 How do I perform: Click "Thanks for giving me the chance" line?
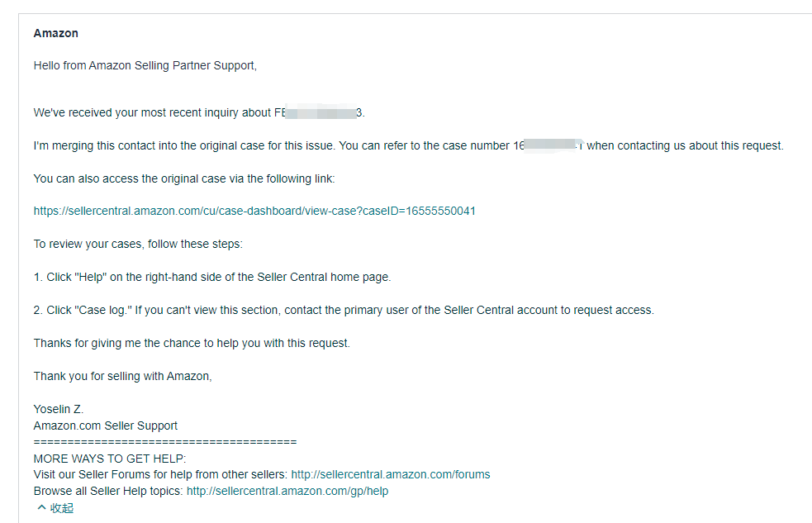pos(192,344)
